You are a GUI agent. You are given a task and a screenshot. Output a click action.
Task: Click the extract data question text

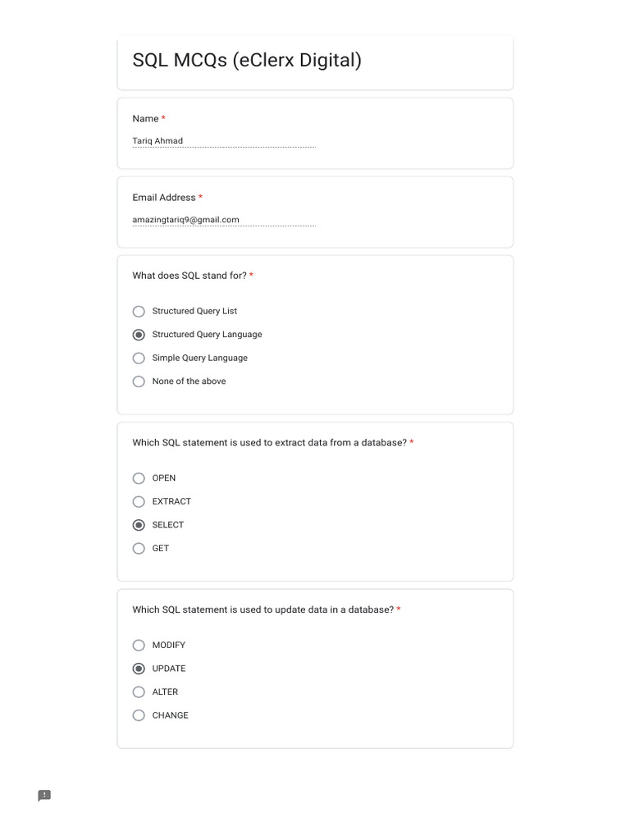269,443
